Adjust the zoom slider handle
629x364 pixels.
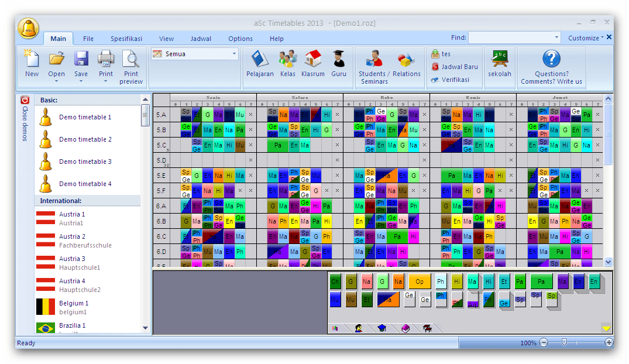pos(565,342)
